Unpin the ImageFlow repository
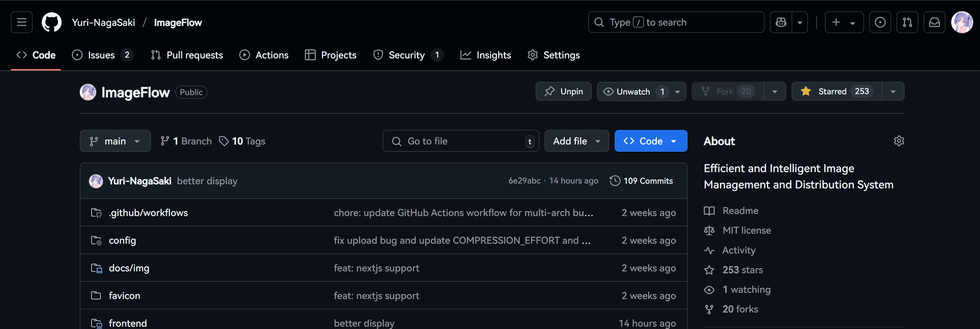This screenshot has height=329, width=980. click(564, 92)
